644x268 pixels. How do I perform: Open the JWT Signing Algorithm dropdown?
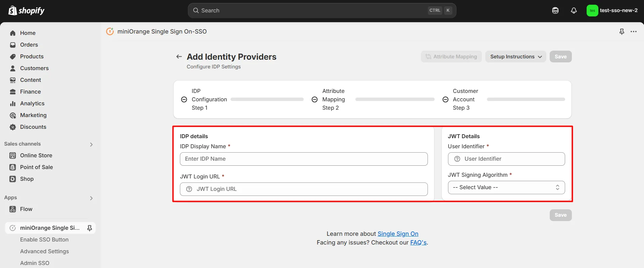(506, 187)
